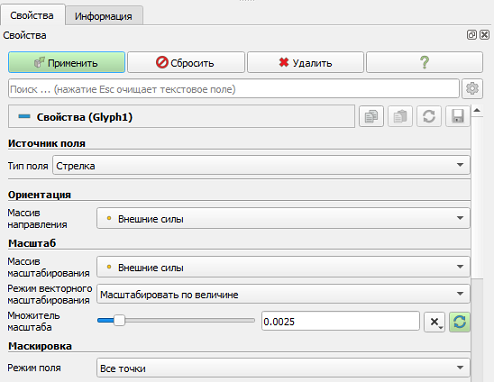Reset scale factor using green refresh icon
The image size is (494, 382).
460,322
